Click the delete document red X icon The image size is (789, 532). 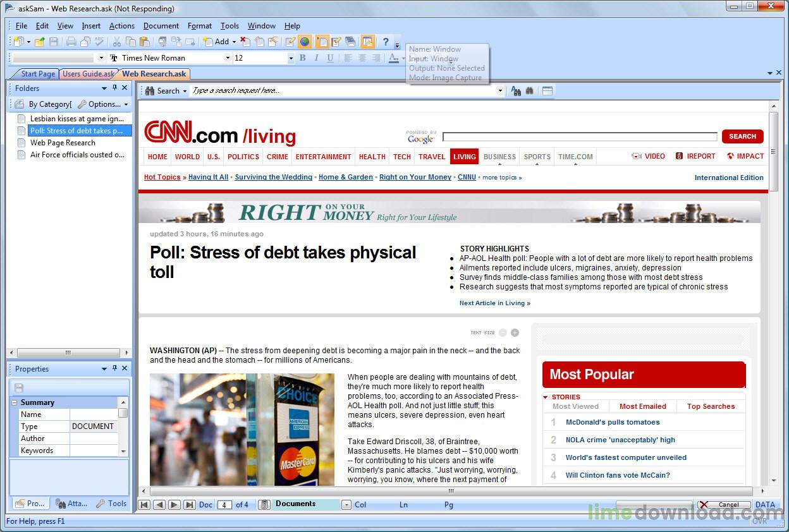[245, 42]
